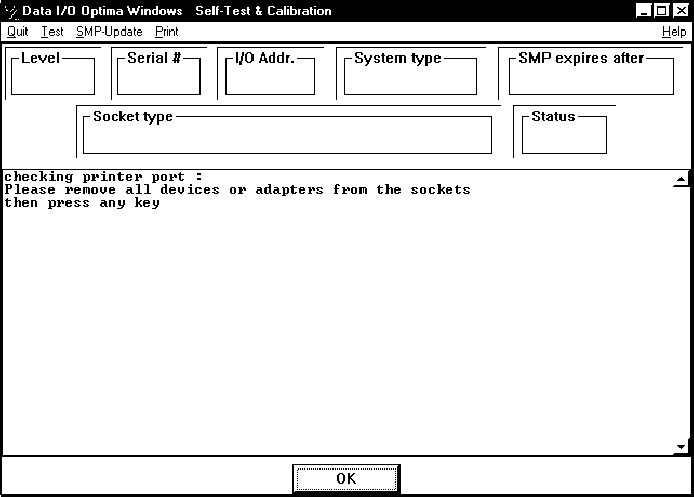Click the OK button

point(346,478)
